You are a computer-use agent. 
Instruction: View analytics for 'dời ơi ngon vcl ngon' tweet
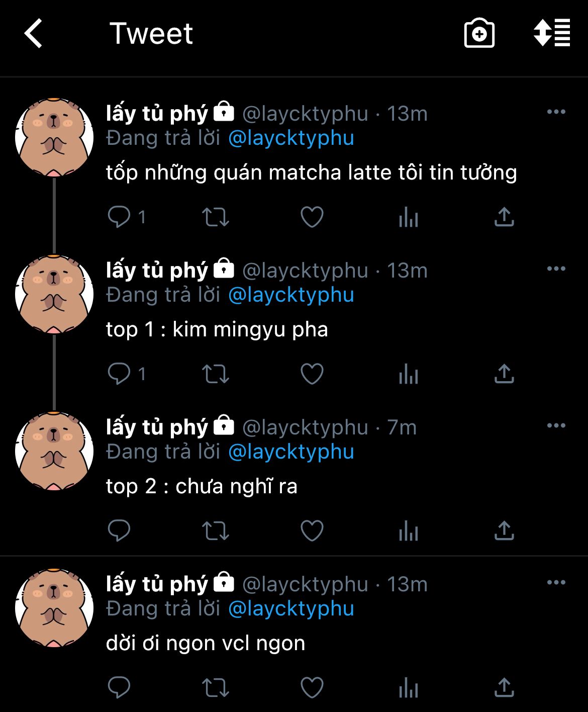(409, 688)
